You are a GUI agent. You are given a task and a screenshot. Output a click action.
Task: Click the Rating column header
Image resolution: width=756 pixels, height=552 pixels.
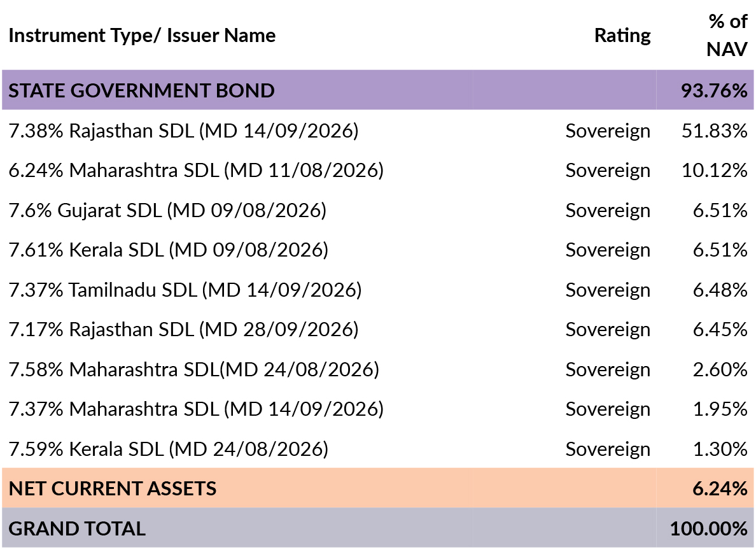[x=622, y=35]
